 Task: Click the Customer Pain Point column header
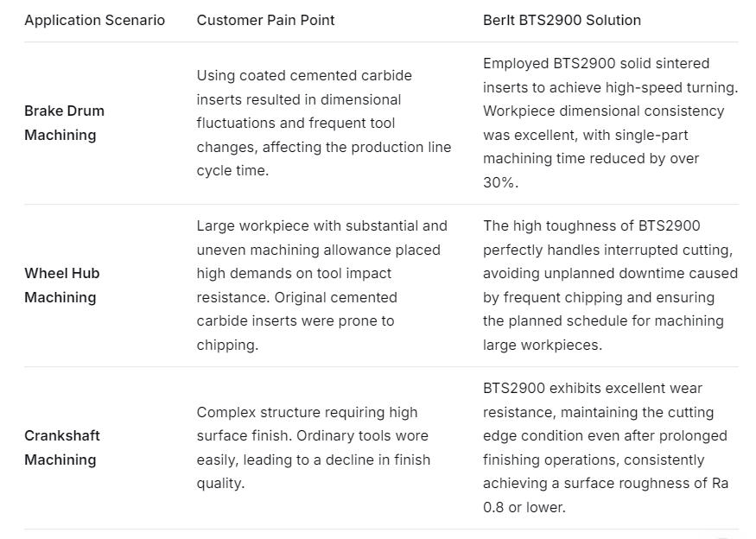pyautogui.click(x=265, y=20)
